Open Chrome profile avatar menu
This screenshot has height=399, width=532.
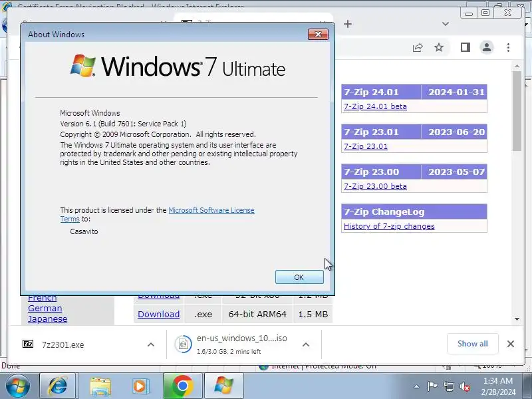click(x=487, y=47)
